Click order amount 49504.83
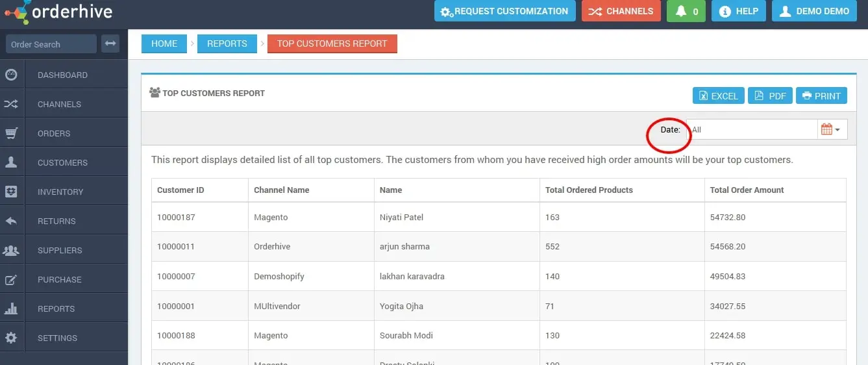The width and height of the screenshot is (868, 365). point(728,276)
